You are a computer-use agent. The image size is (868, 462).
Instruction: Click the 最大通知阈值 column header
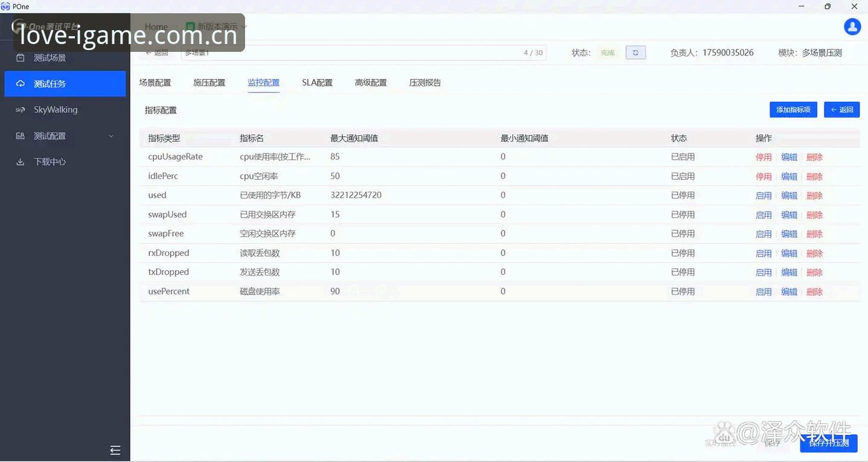pyautogui.click(x=354, y=138)
